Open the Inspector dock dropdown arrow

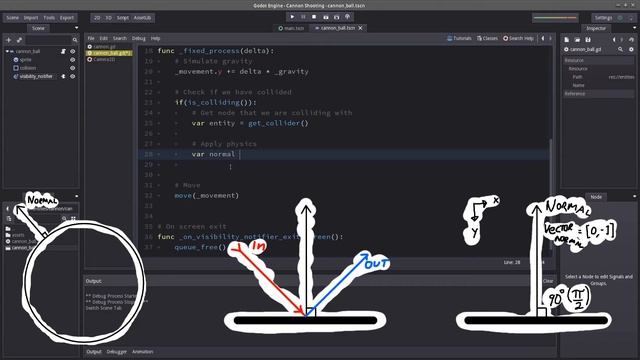(x=634, y=28)
